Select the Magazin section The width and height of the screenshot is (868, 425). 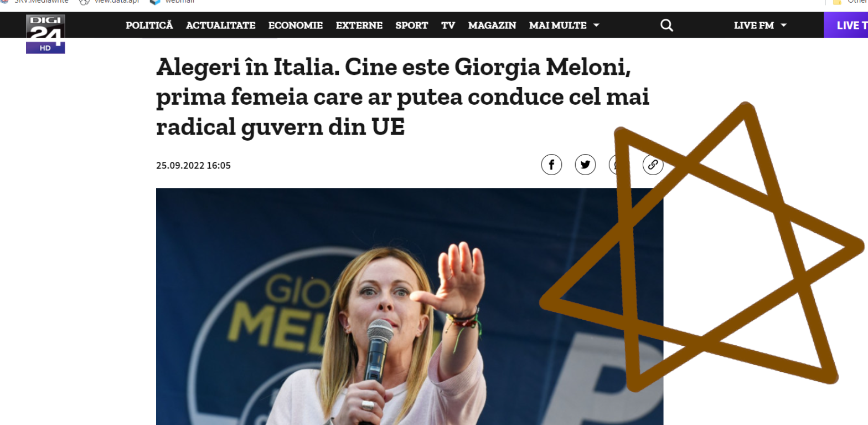[x=492, y=25]
